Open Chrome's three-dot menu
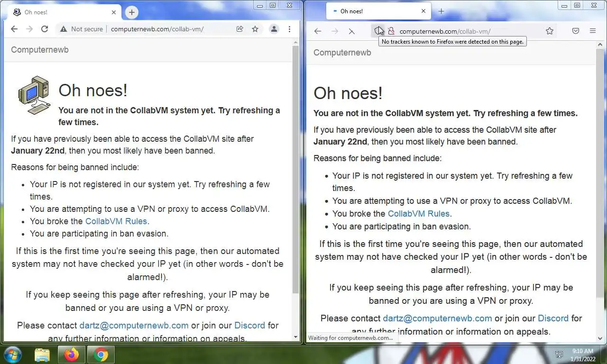607x364 pixels. (289, 29)
